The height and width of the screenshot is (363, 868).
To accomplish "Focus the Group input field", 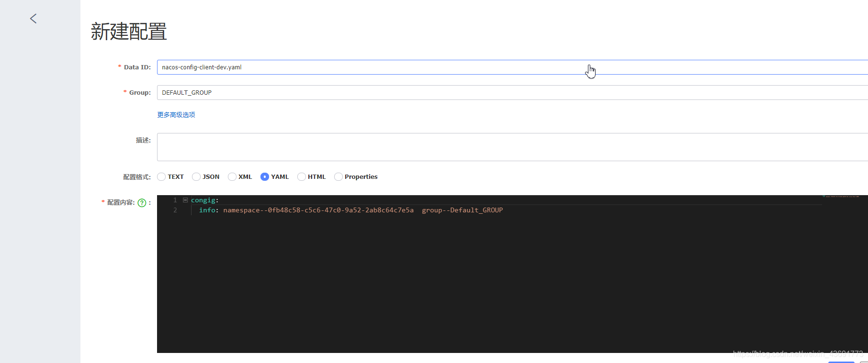I will [x=512, y=92].
